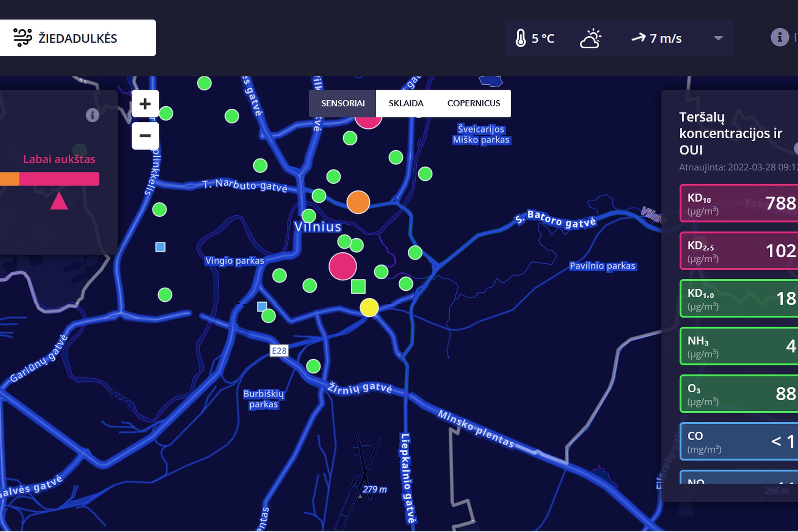Click the partly cloudy weather icon
The image size is (798, 532).
[590, 38]
